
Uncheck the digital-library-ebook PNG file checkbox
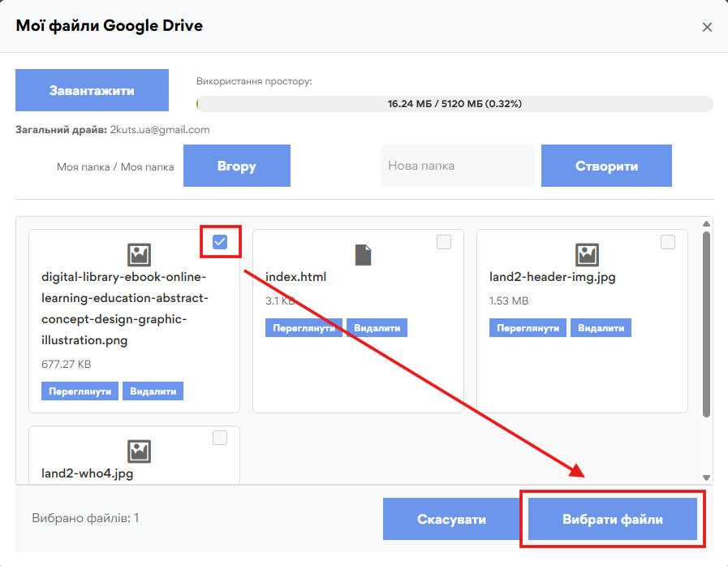coord(220,242)
